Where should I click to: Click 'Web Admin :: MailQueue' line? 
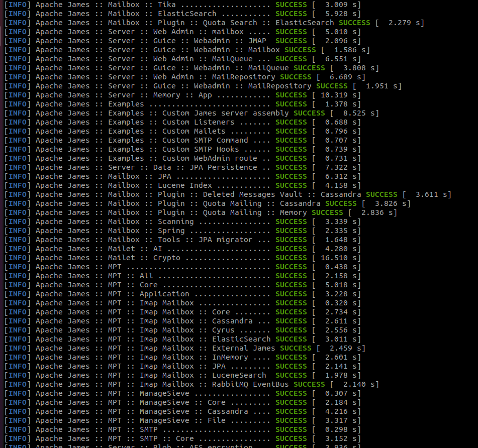point(182,59)
